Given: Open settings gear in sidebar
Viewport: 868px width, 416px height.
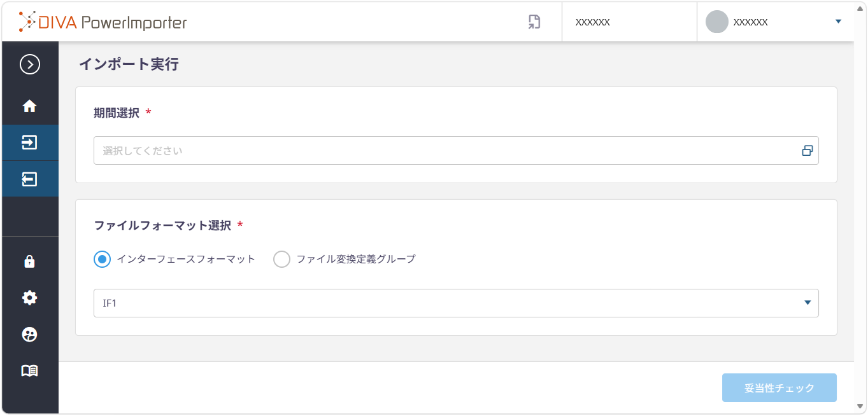Looking at the screenshot, I should (29, 298).
